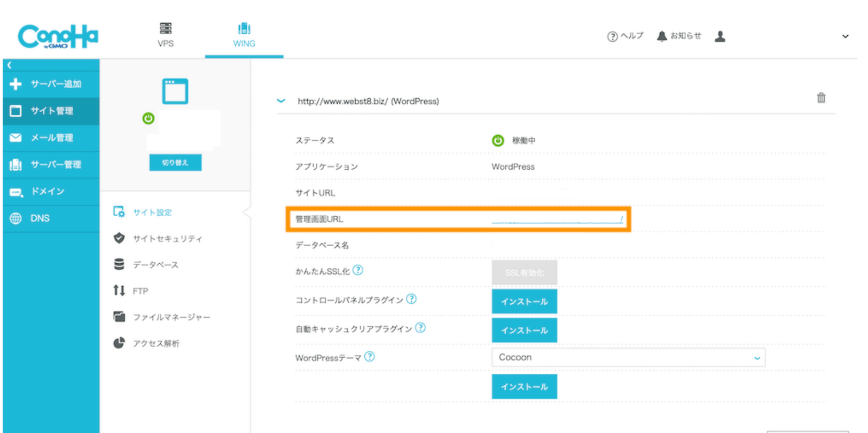The width and height of the screenshot is (868, 433).
Task: Install the コントロールパネルプラグイン
Action: pos(524,302)
